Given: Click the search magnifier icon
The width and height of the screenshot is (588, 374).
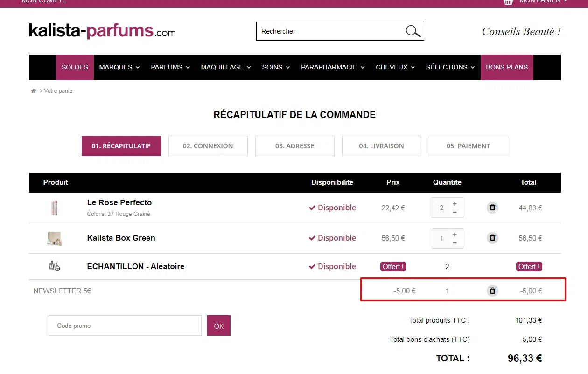Looking at the screenshot, I should [413, 31].
